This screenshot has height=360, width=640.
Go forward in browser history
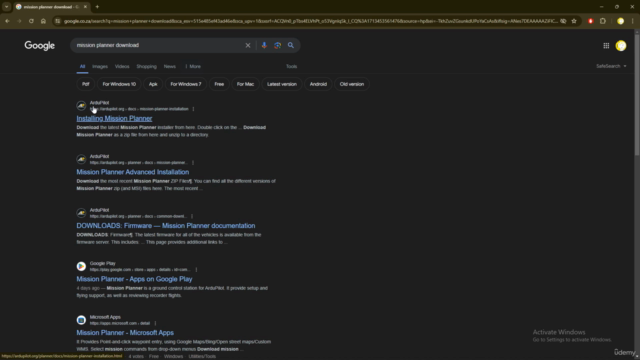[19, 21]
